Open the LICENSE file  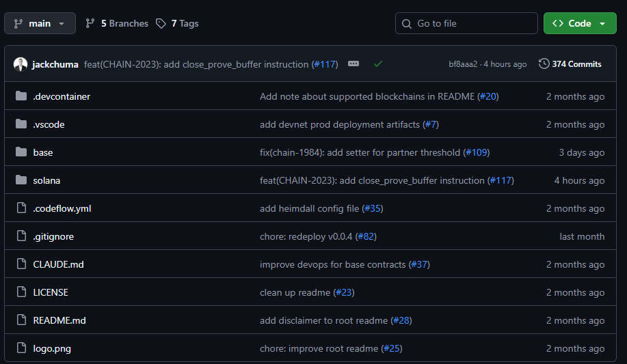tap(51, 292)
